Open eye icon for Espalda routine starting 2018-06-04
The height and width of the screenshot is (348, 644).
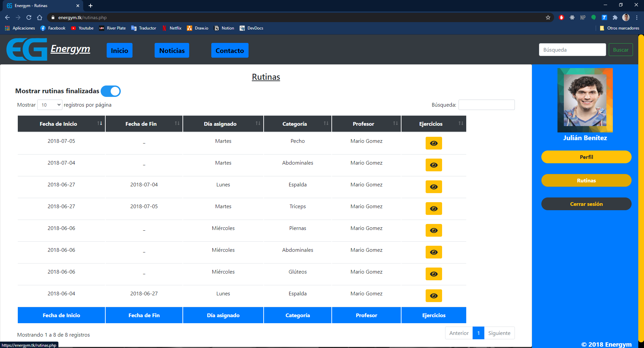(434, 296)
